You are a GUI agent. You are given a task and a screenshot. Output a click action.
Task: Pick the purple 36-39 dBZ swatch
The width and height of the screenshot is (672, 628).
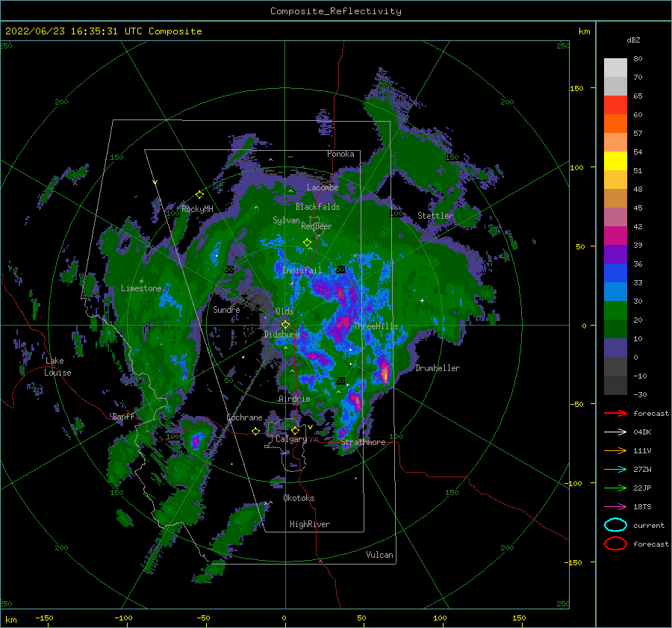[615, 254]
